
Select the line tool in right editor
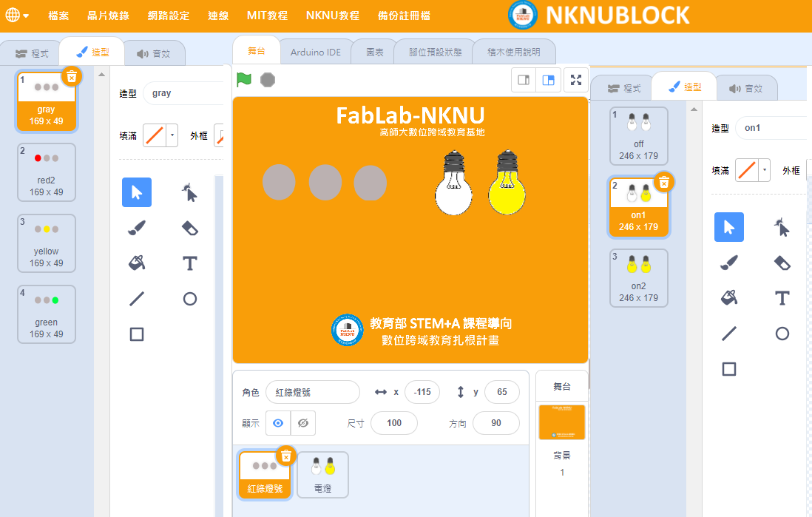click(729, 333)
